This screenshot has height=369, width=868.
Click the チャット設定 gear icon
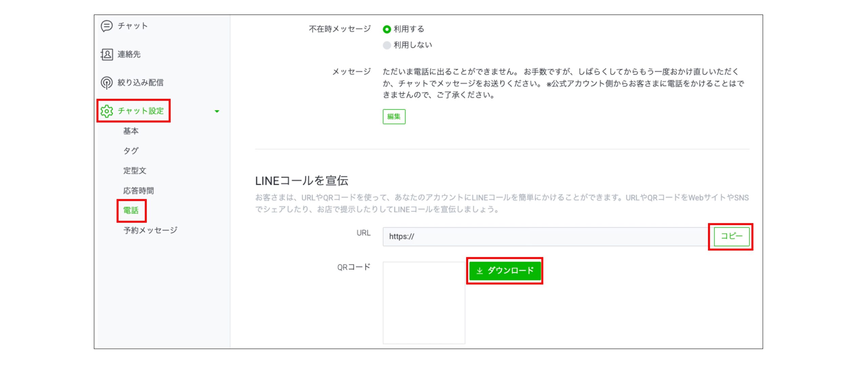[x=107, y=111]
